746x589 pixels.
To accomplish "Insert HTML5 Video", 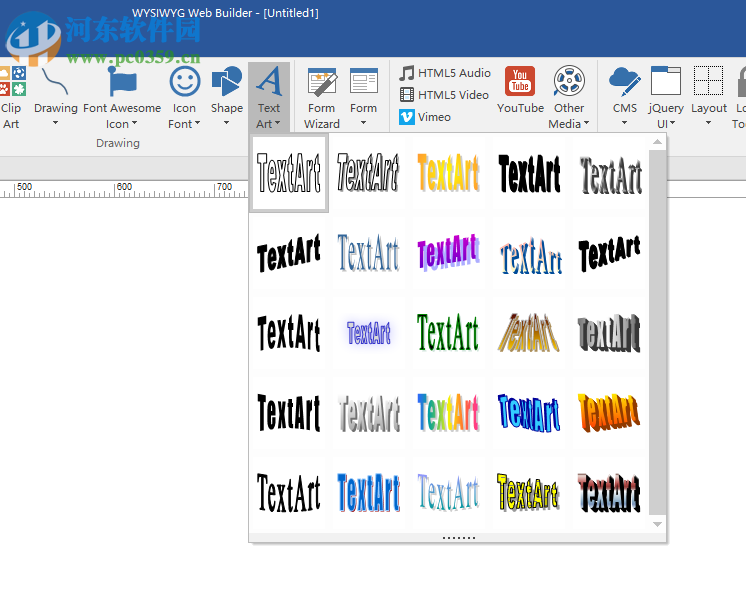I will 444,95.
